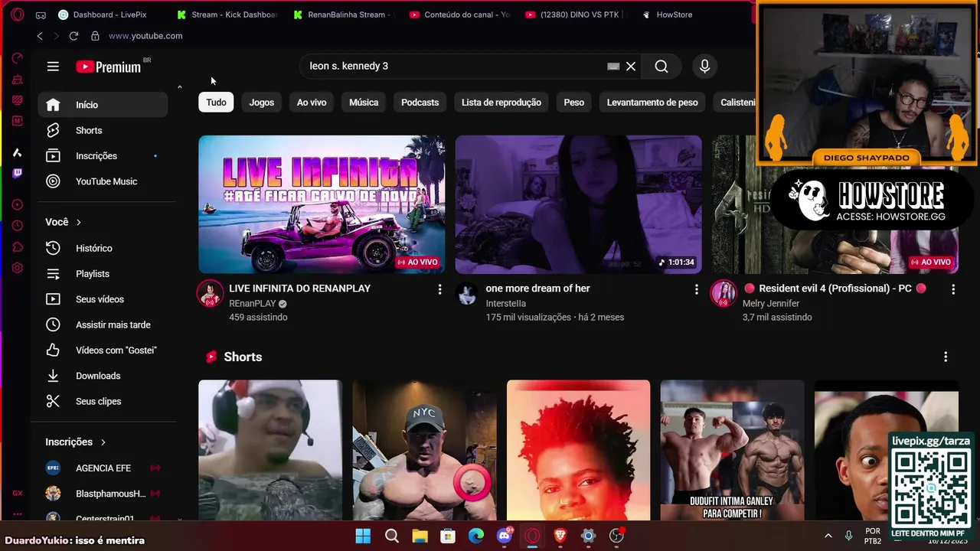Reload the page in the browser toolbar
The image size is (980, 551).
pyautogui.click(x=73, y=36)
